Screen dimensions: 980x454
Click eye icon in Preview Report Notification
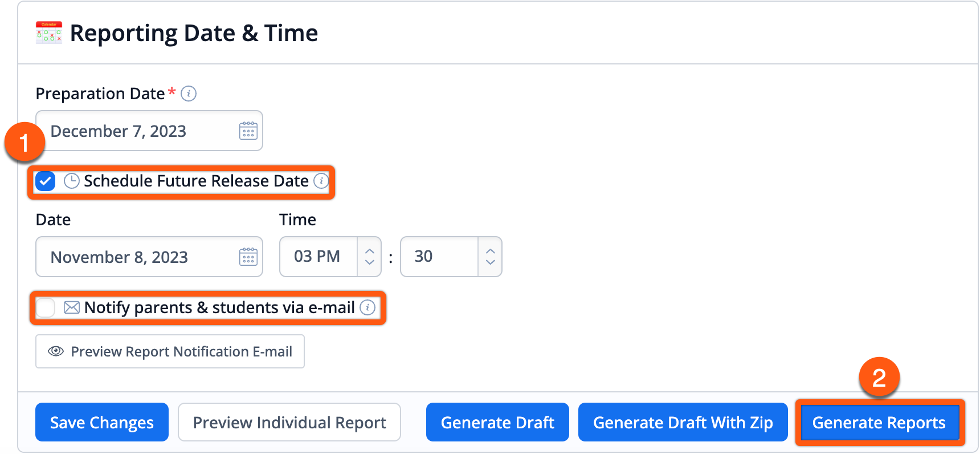pyautogui.click(x=56, y=351)
